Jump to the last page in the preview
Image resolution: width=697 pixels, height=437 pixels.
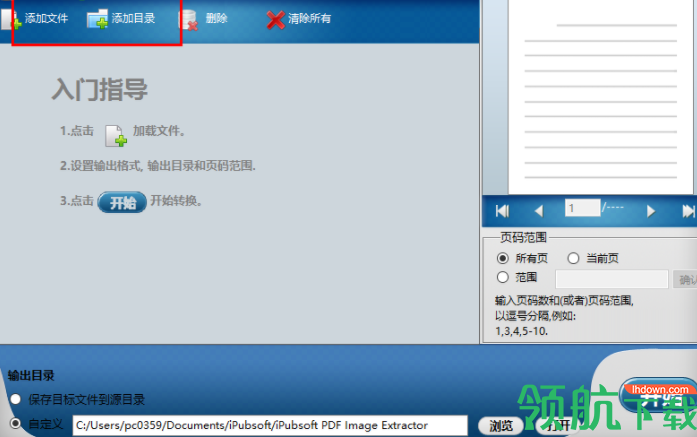[x=688, y=211]
